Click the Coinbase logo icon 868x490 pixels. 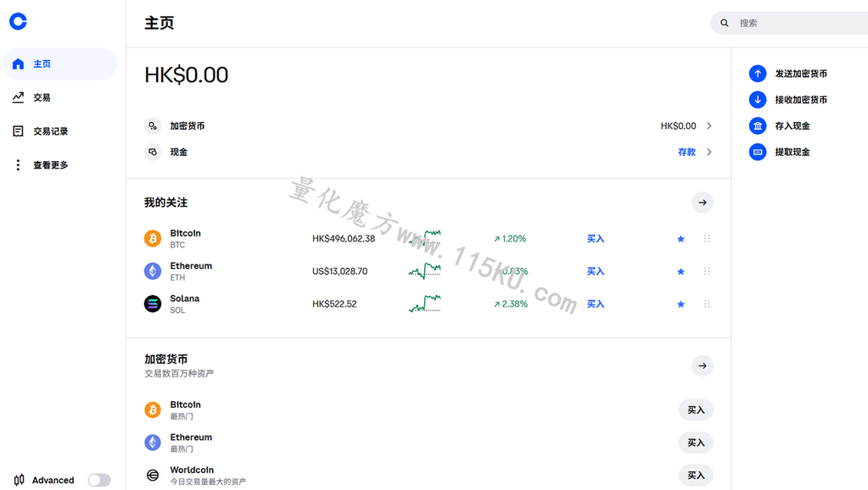pyautogui.click(x=18, y=21)
